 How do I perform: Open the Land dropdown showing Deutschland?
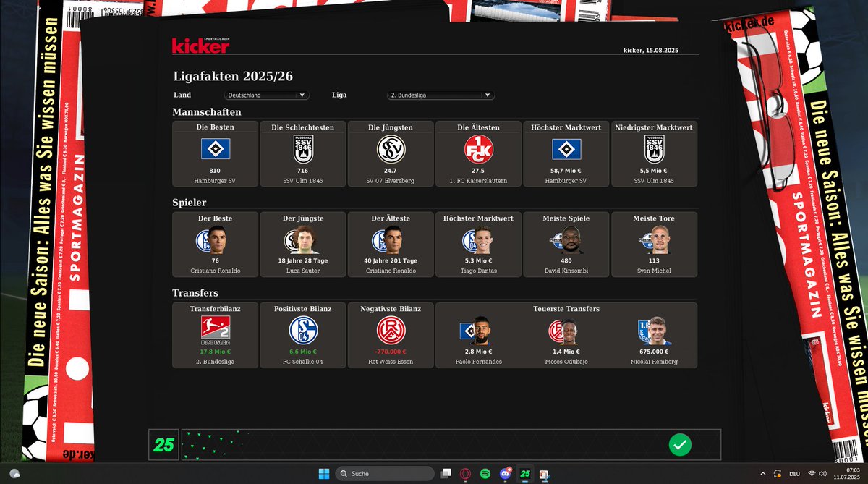(266, 95)
